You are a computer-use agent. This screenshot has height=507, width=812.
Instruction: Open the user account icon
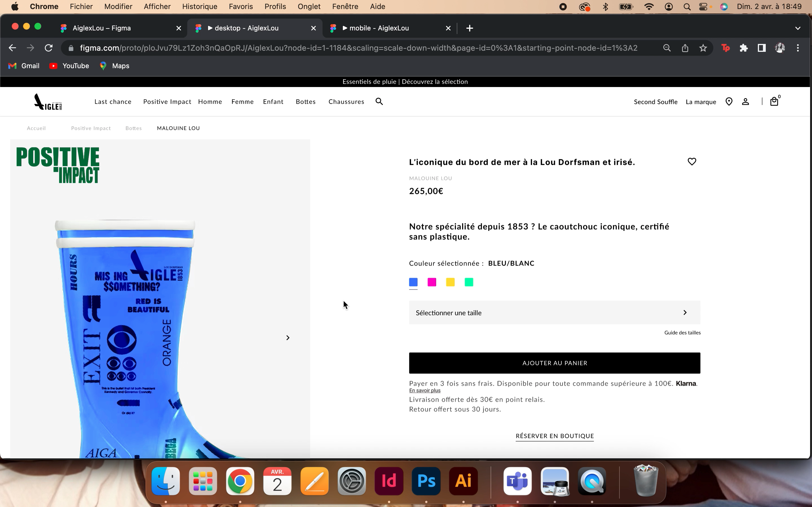point(745,102)
